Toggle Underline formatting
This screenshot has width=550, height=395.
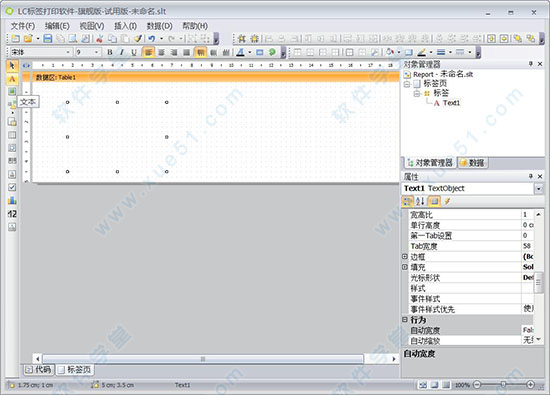(x=134, y=52)
